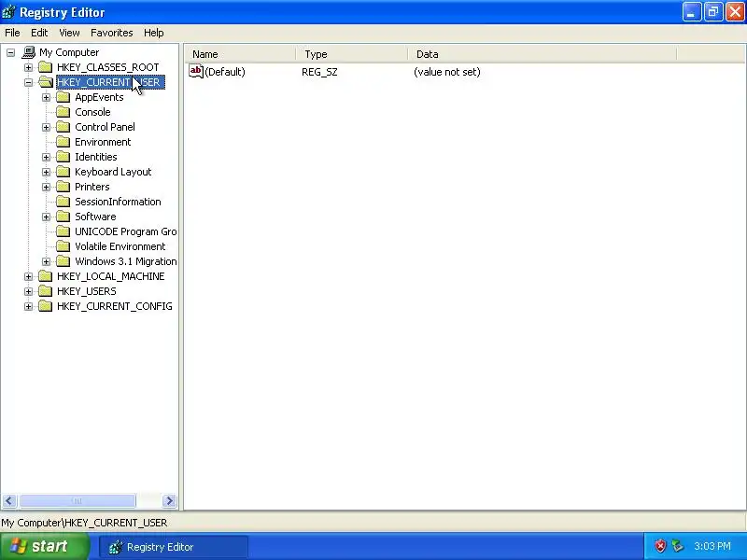Expand the Printers key

46,188
